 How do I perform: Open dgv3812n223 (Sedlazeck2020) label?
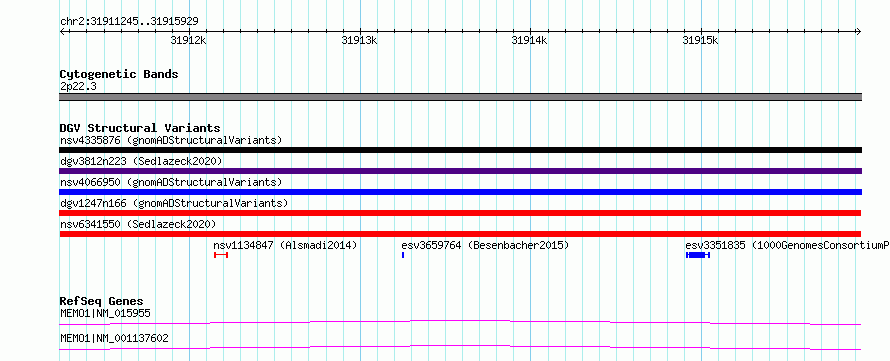pos(141,161)
